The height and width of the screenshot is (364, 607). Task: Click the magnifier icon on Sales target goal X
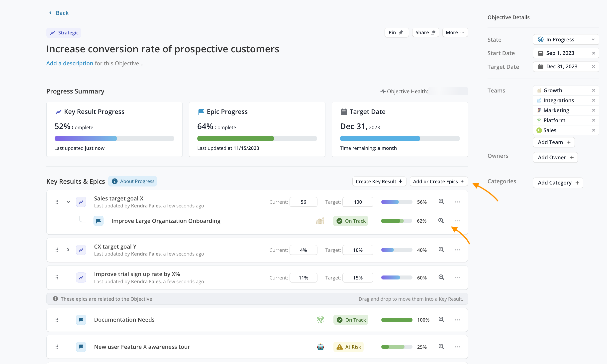coord(441,201)
